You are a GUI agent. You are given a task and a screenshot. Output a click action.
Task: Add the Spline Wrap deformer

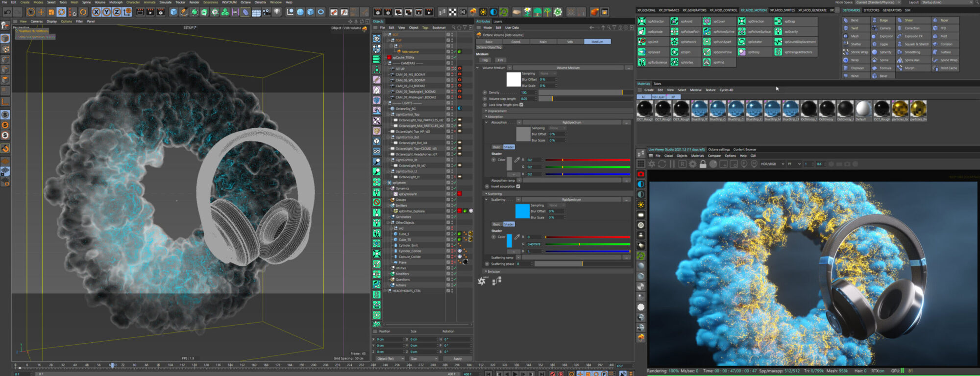tap(945, 60)
